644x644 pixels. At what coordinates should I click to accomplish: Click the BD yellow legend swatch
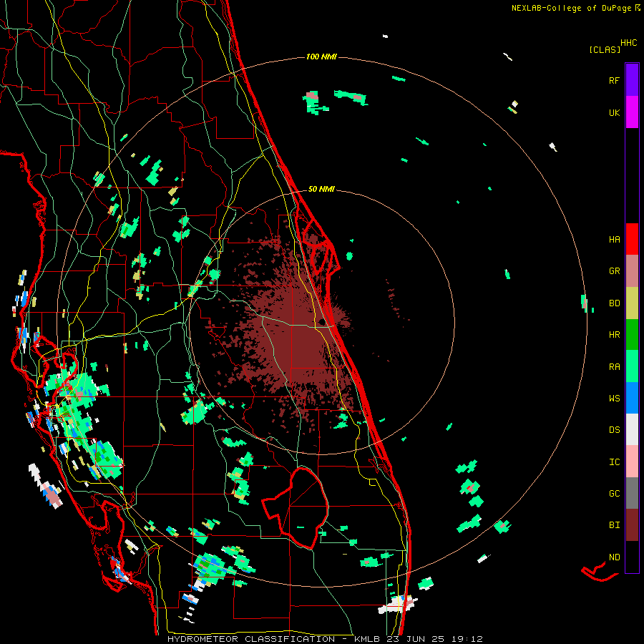pos(632,303)
